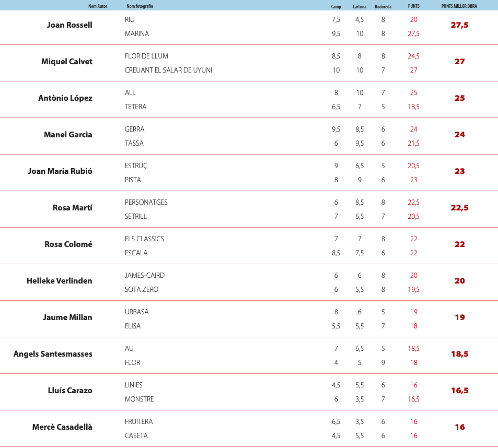Viewport: 498px width, 448px height.
Task: Select the 'Camp' column header
Action: click(336, 7)
